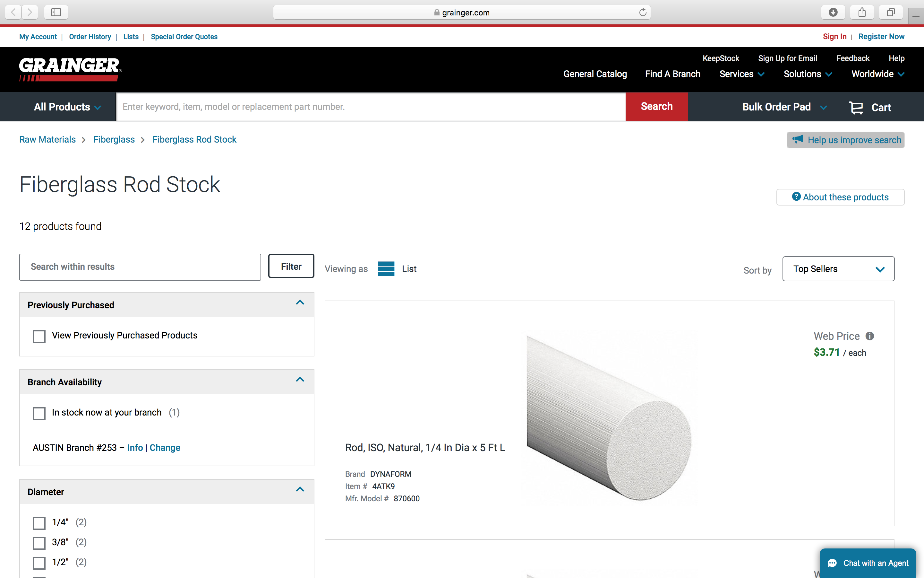Reload the page with refresh icon

pyautogui.click(x=643, y=12)
